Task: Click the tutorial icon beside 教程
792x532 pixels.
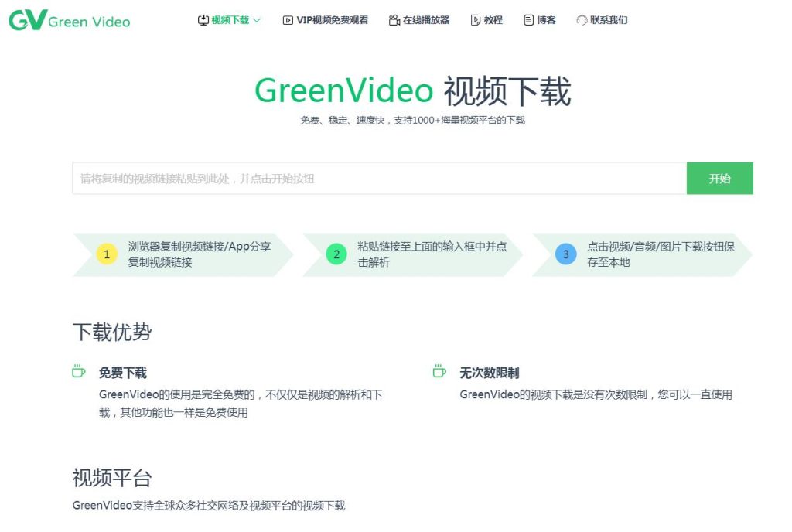Action: coord(476,20)
